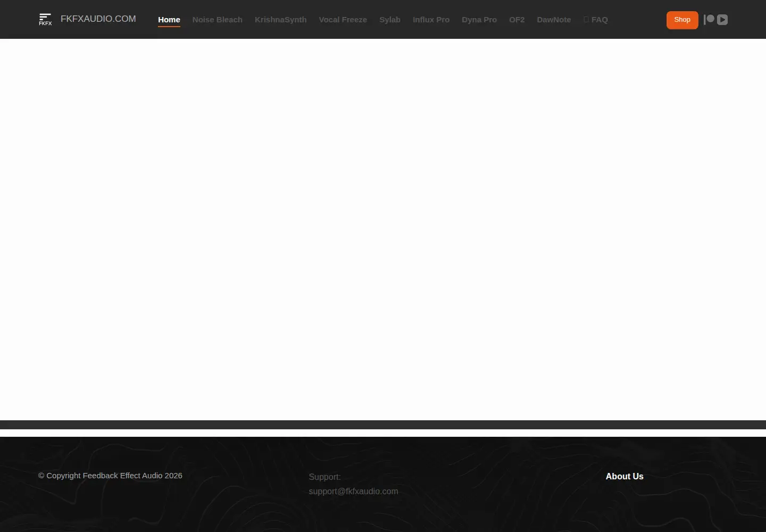
Task: Click the Copyright Feedback Effect Audio 2026 text
Action: coord(110,476)
